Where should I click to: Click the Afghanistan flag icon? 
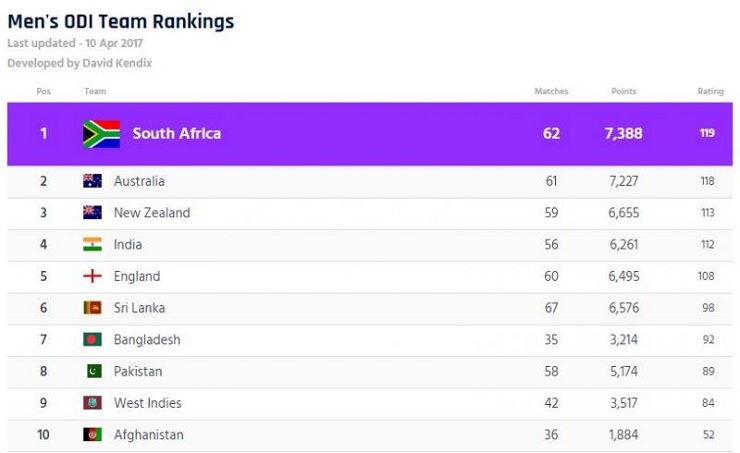point(92,435)
